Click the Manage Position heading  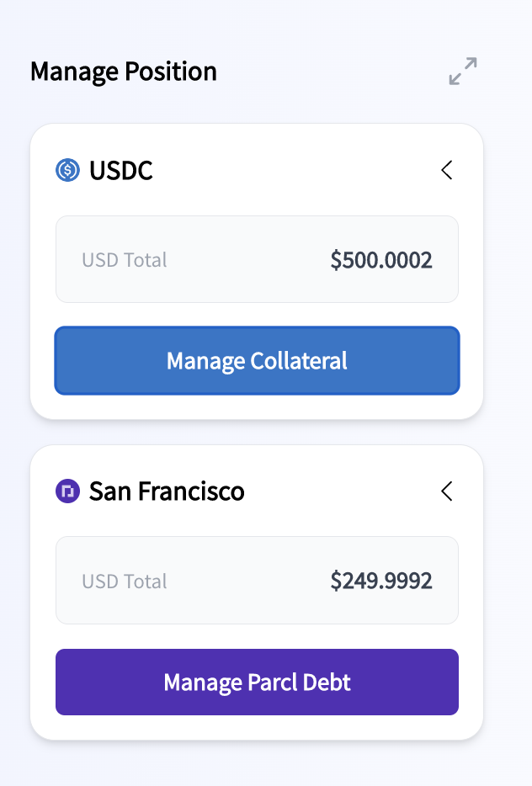[124, 72]
